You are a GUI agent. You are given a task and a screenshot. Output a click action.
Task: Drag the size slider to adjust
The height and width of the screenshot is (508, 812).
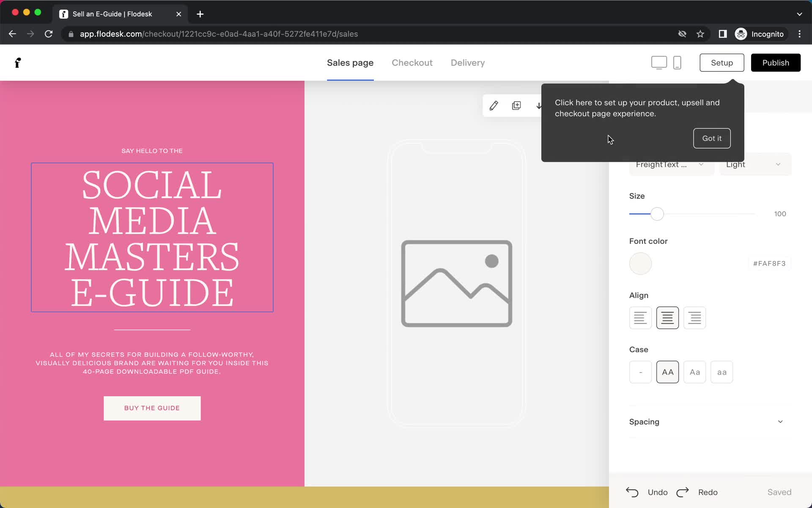tap(656, 214)
